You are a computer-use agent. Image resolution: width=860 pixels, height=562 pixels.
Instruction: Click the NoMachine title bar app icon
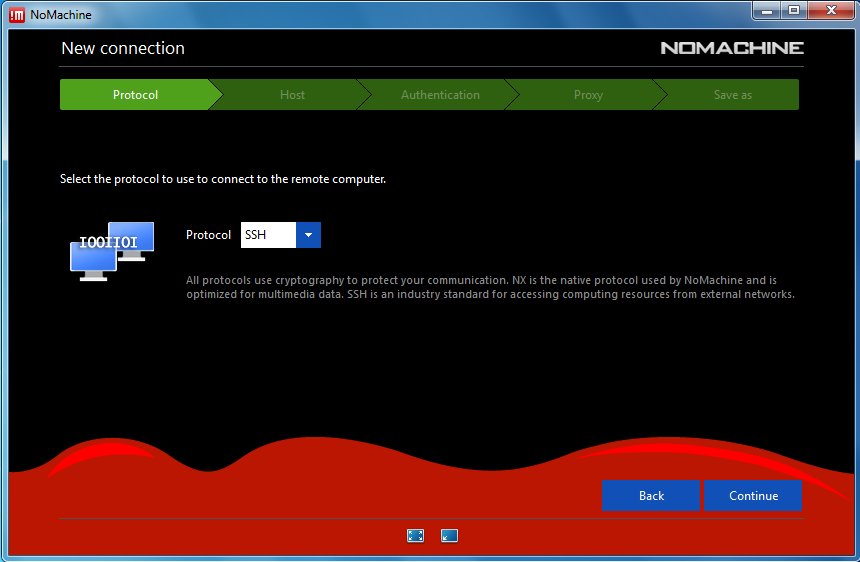pos(17,14)
